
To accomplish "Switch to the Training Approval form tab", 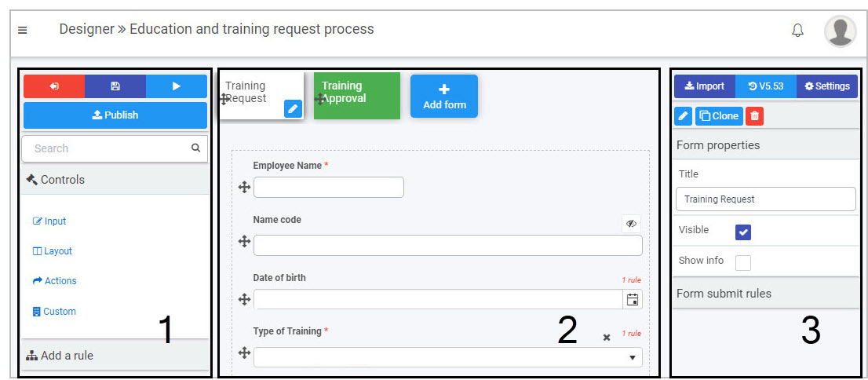I will 356,95.
